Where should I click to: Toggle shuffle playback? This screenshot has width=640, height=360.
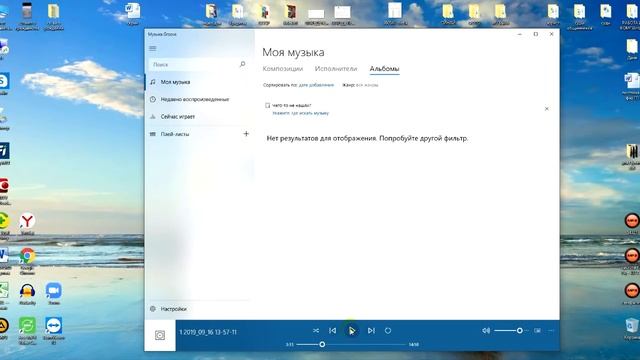pos(316,331)
